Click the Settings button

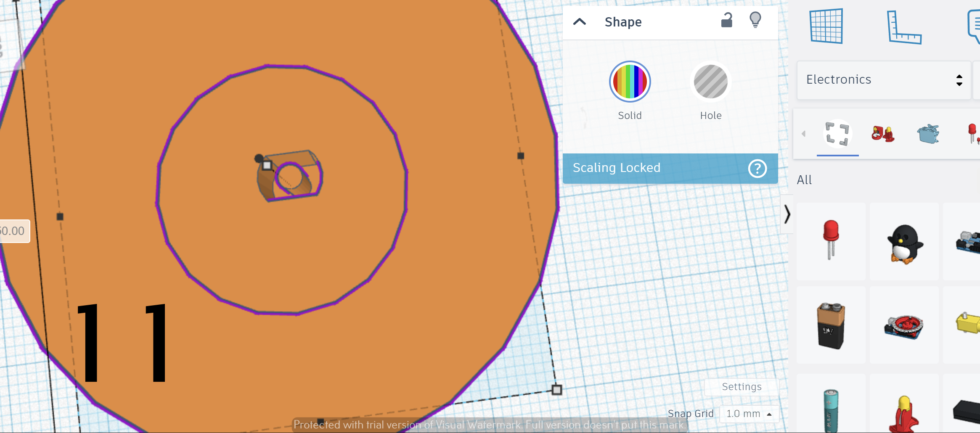point(742,387)
